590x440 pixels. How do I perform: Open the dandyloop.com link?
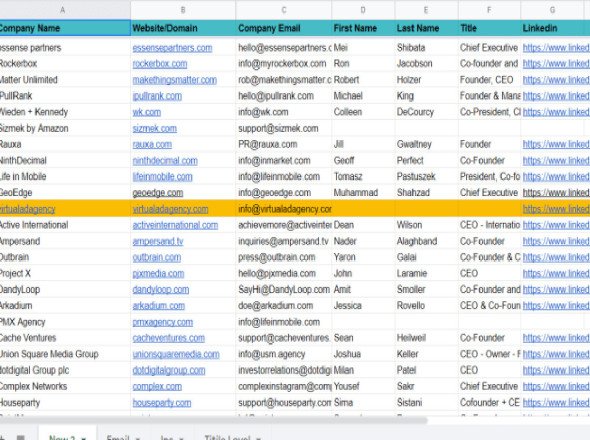click(x=161, y=289)
